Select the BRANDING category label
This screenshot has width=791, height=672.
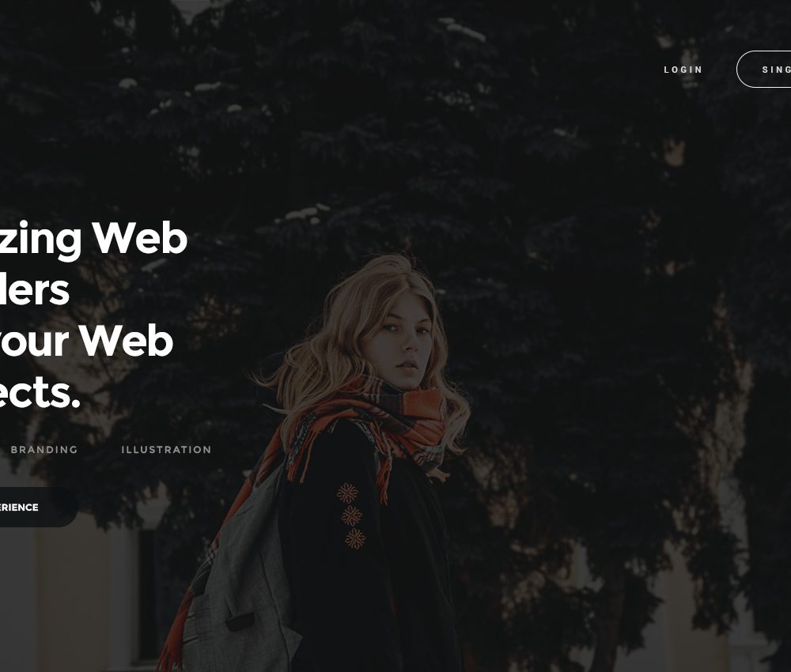(x=44, y=450)
